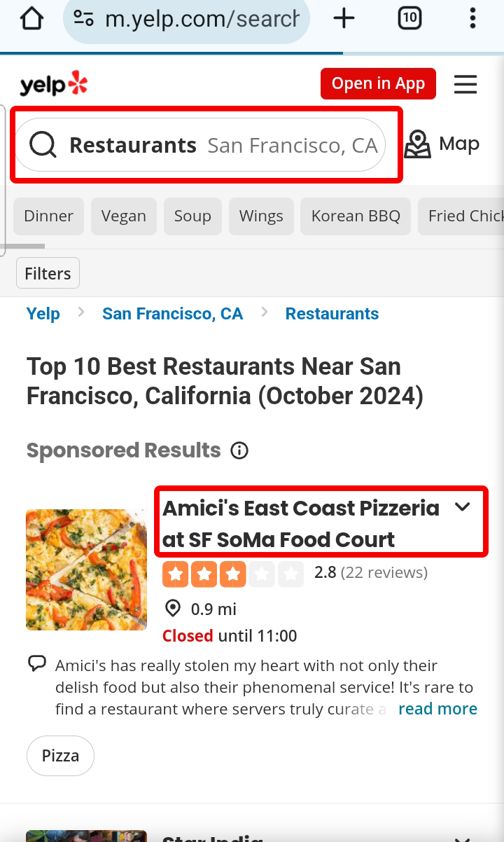Open the Map view
The height and width of the screenshot is (842, 504).
[x=442, y=144]
